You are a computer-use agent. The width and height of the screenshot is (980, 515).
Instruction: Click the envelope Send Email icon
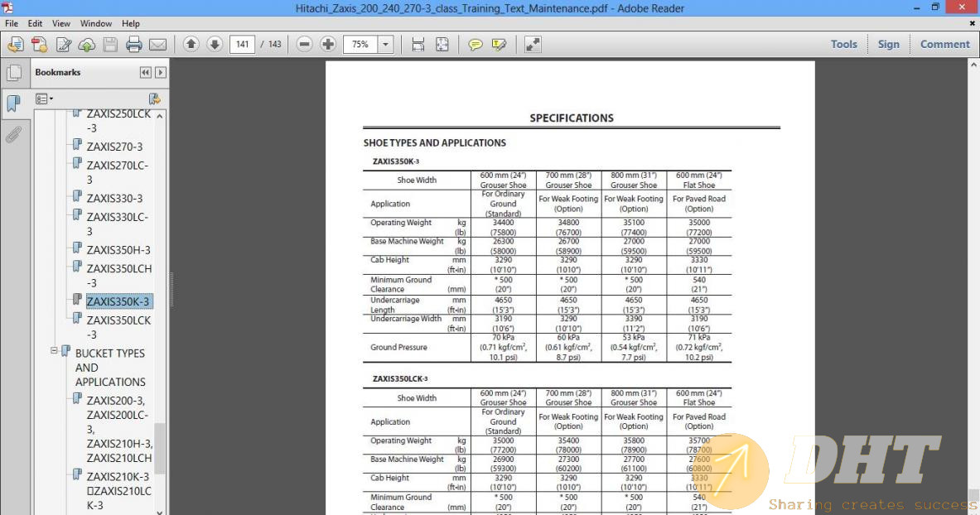(158, 45)
